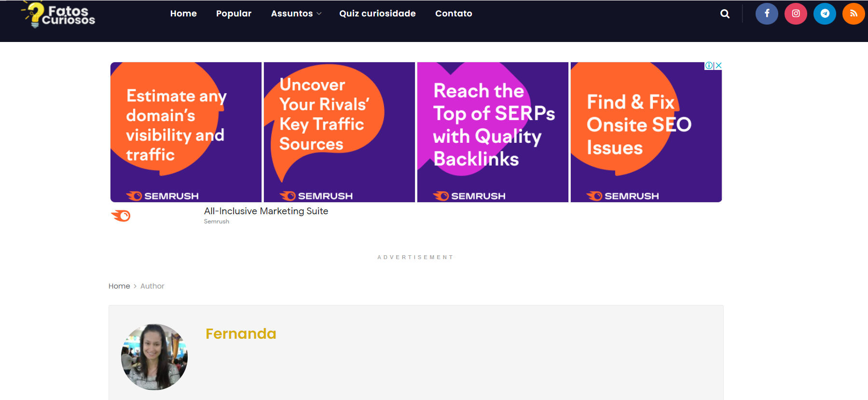Click the ad info icon
Screen dimensions: 868x400
point(709,66)
